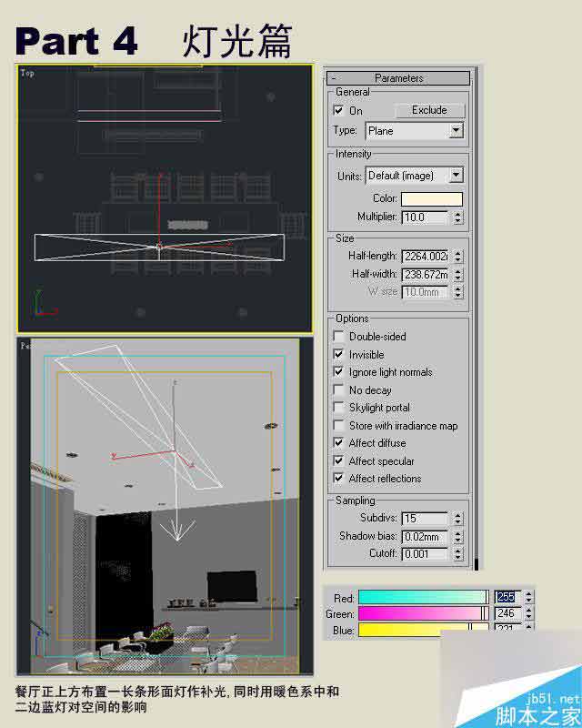Viewport: 582px width, 728px height.
Task: Click the Green value spinner arrows
Action: tap(529, 613)
